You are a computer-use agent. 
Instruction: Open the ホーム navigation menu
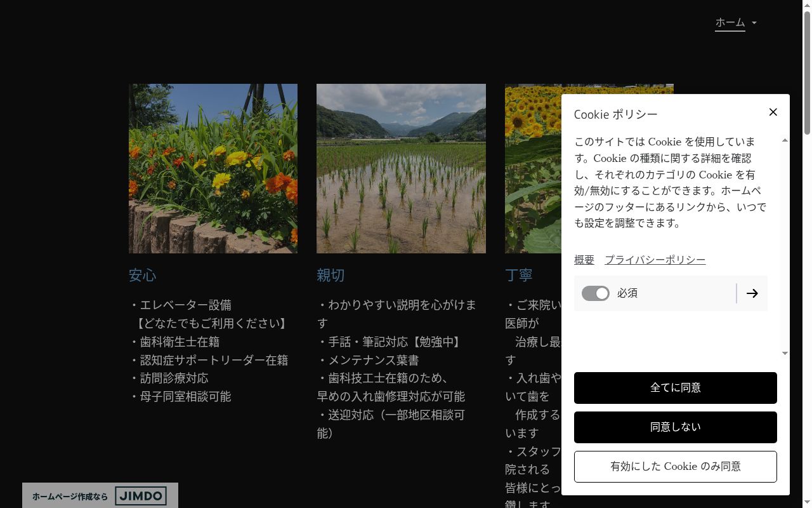tap(730, 23)
